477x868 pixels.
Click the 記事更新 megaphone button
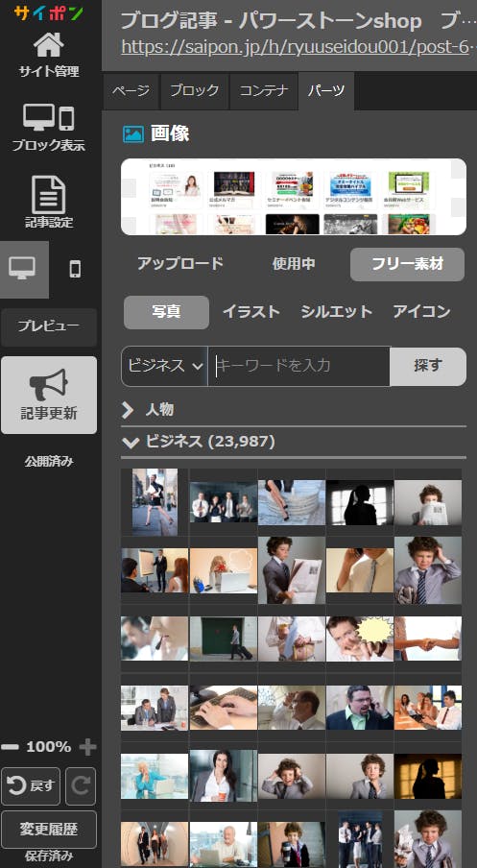click(49, 395)
